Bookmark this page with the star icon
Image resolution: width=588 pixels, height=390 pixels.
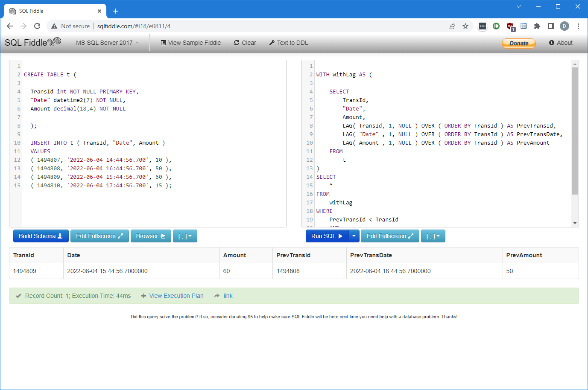point(465,26)
